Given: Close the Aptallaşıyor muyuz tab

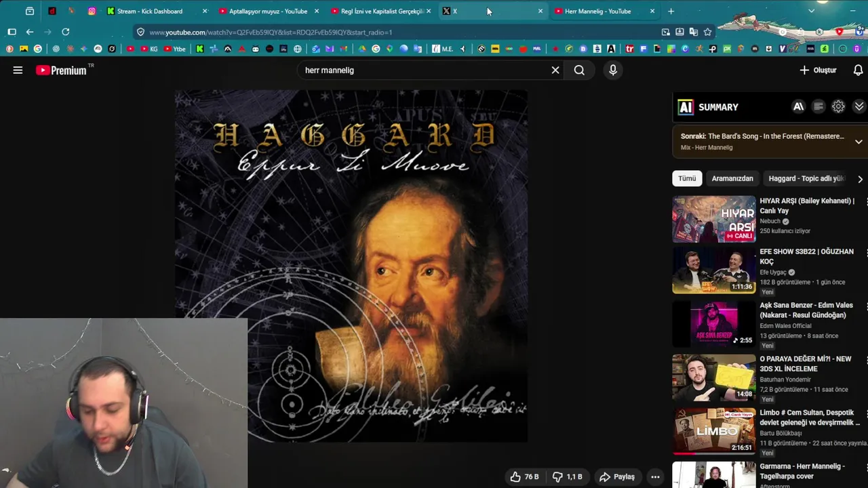Looking at the screenshot, I should pos(316,11).
